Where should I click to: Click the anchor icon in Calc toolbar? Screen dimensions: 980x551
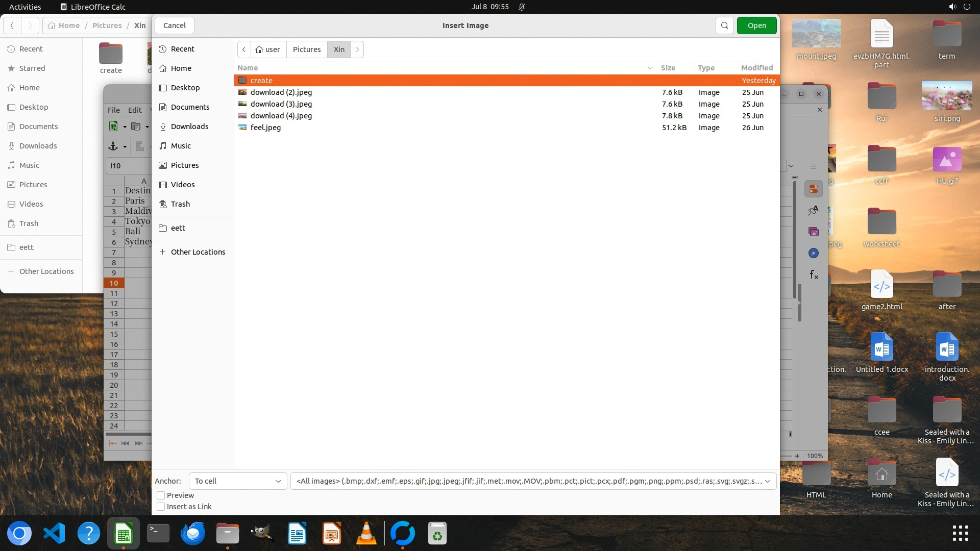pos(113,146)
